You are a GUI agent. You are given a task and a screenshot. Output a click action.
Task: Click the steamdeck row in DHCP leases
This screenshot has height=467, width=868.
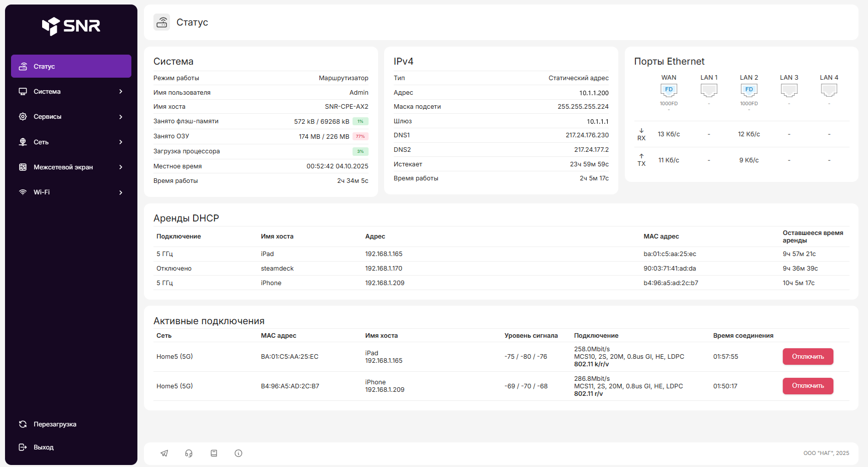(277, 269)
